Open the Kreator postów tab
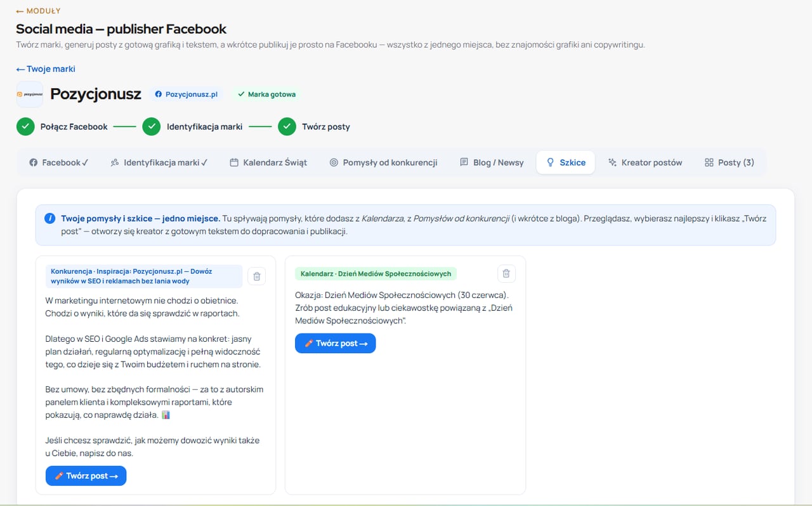The width and height of the screenshot is (812, 506). (x=645, y=162)
